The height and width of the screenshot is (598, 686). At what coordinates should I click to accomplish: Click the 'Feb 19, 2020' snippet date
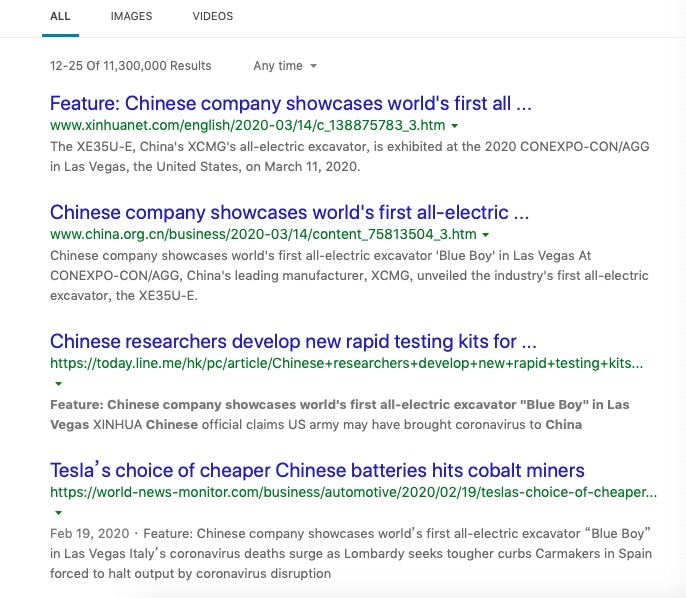(89, 534)
